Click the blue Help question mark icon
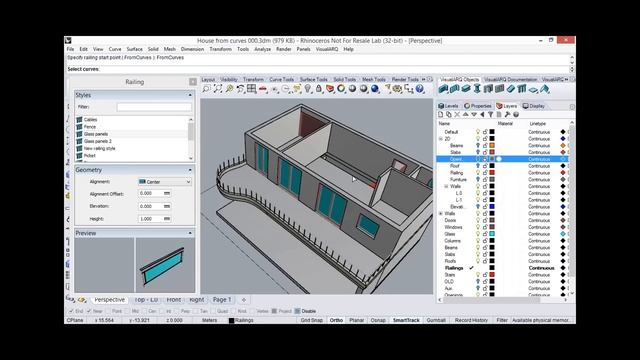 [420, 89]
